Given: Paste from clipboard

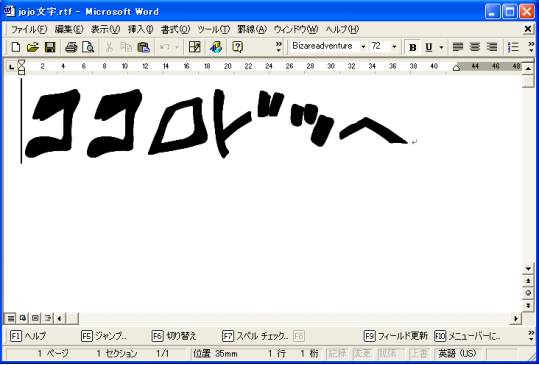Looking at the screenshot, I should click(x=143, y=47).
